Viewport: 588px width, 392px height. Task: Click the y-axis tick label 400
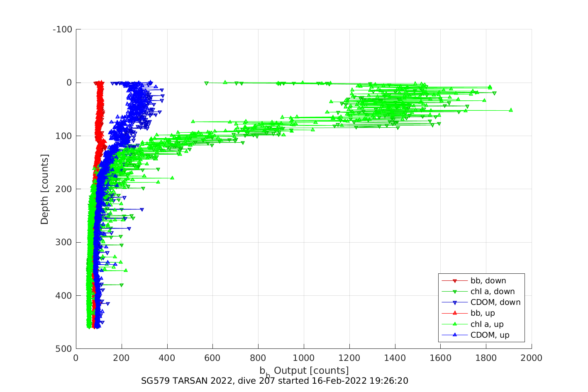pyautogui.click(x=64, y=296)
